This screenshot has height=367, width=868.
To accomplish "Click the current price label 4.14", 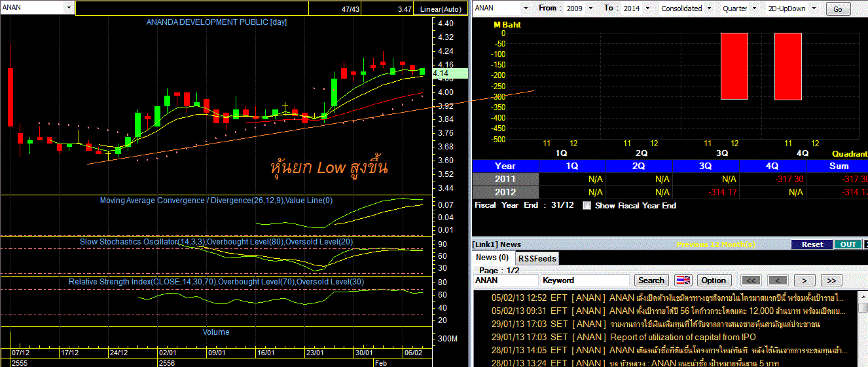I will coord(450,73).
